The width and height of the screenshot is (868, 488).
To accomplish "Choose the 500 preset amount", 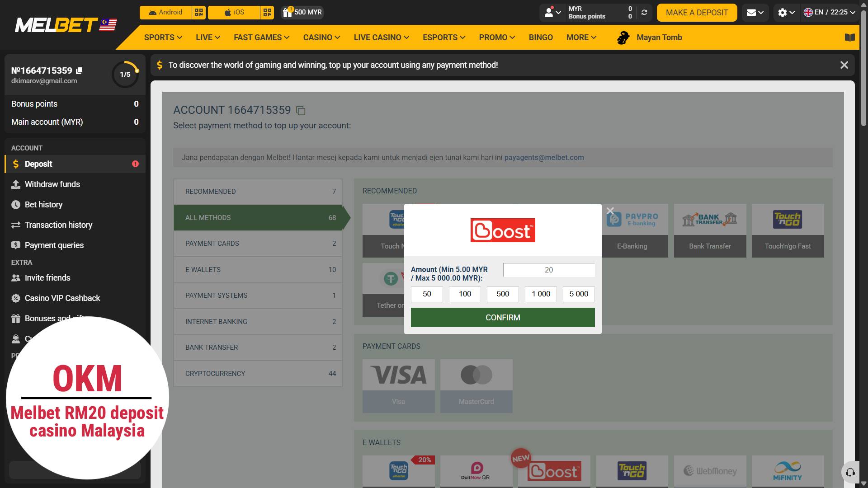I will click(503, 294).
